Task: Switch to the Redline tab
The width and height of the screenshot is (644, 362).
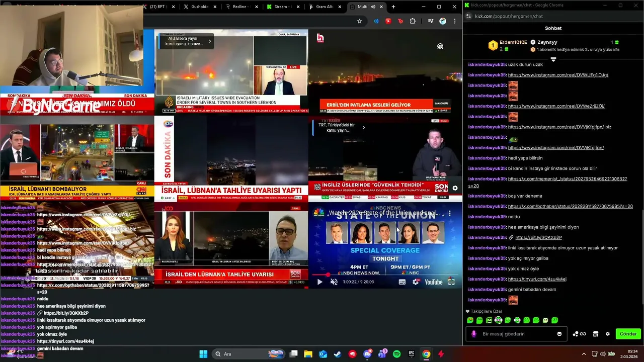Action: tap(242, 7)
